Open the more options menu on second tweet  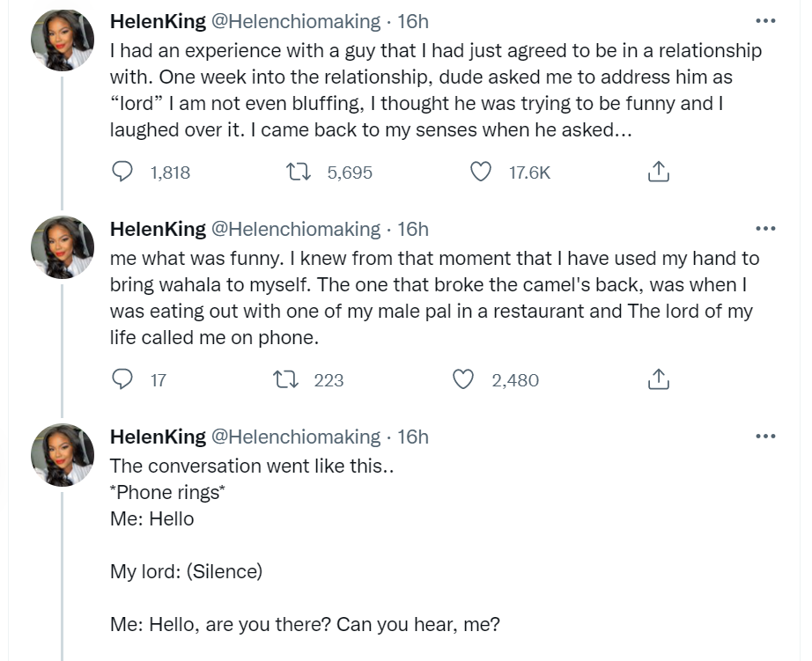[765, 228]
